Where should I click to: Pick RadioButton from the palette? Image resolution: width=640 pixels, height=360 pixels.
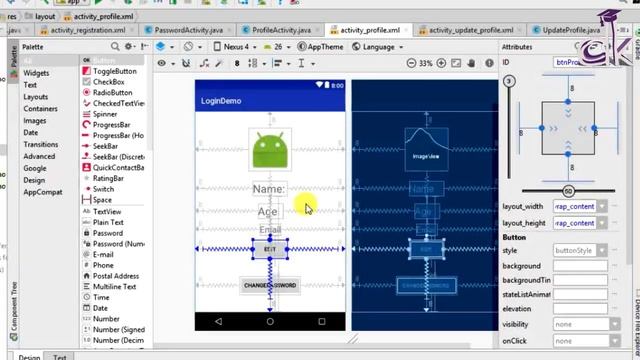[x=108, y=93]
